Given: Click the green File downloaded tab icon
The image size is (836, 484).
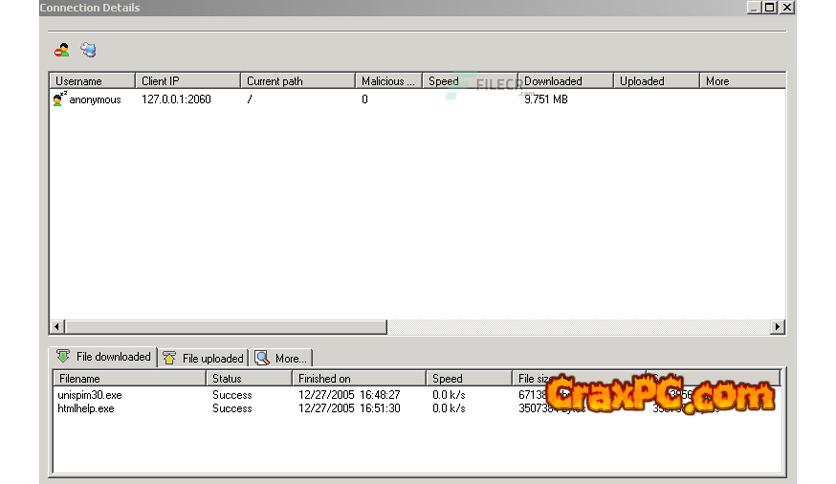Looking at the screenshot, I should pyautogui.click(x=63, y=356).
